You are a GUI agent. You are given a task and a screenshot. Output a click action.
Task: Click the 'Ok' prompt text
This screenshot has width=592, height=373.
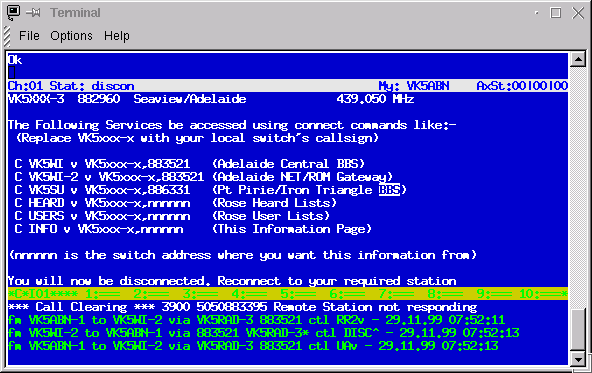[15, 60]
